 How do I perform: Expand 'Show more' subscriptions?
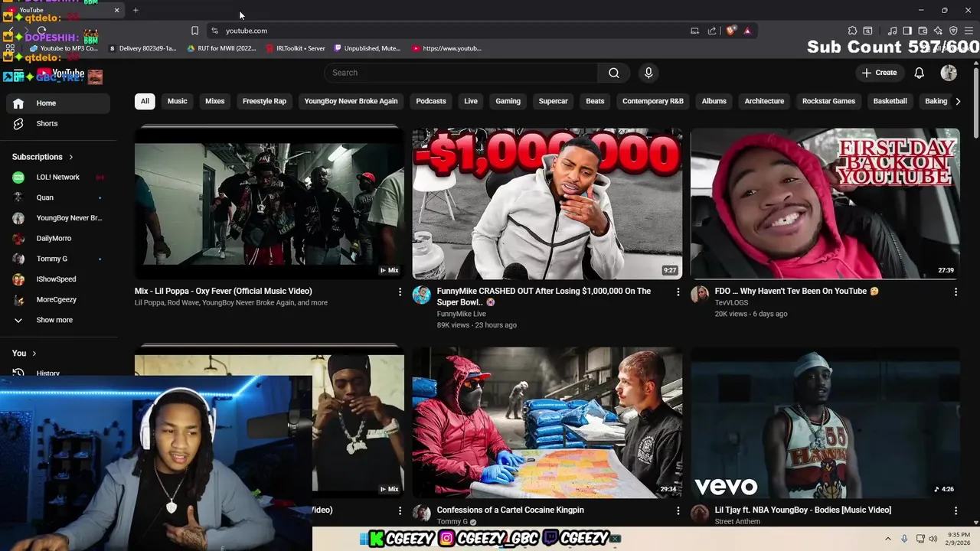(55, 320)
